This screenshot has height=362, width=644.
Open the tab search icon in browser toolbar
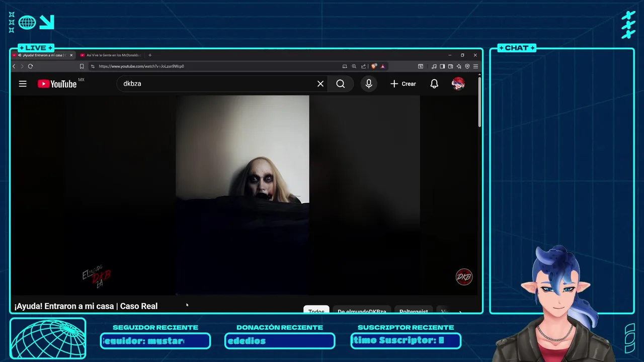(421, 66)
